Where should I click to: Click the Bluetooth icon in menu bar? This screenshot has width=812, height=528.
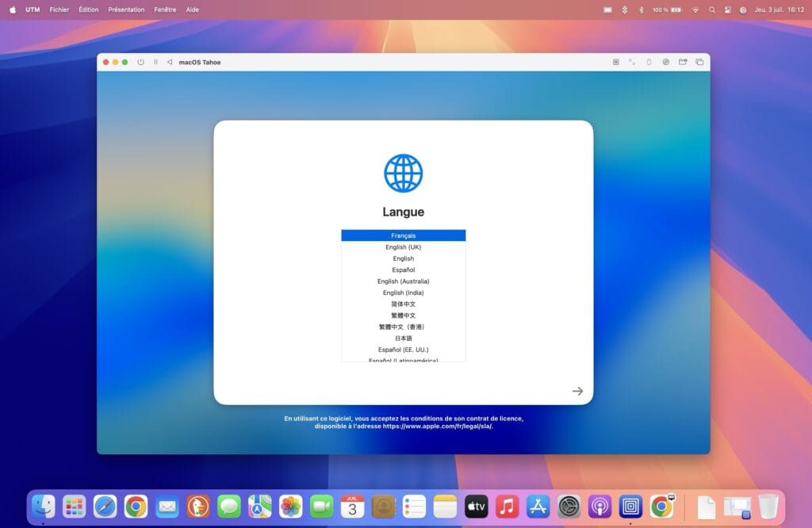[641, 10]
